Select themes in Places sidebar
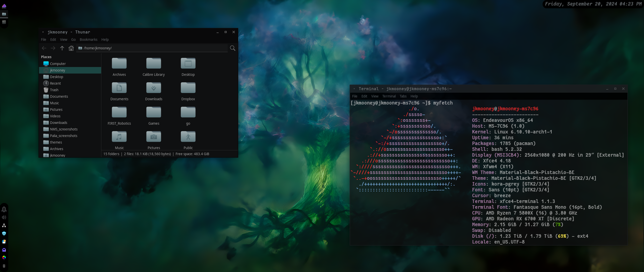 (x=70, y=142)
